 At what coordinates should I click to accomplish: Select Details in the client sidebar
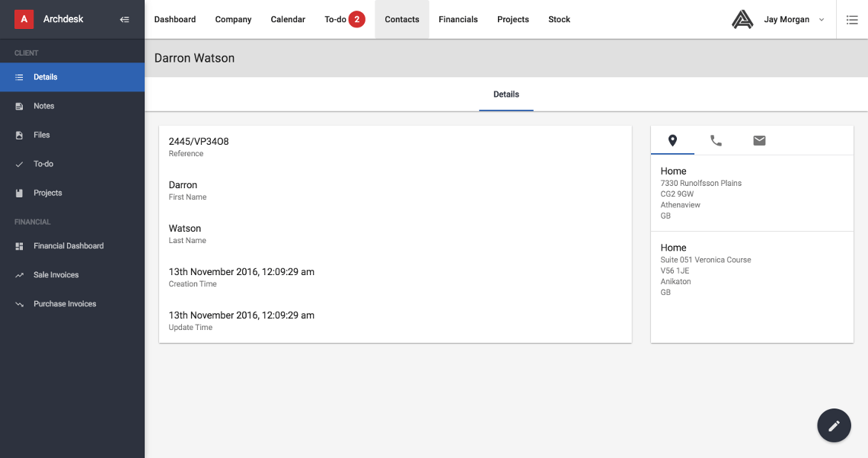[x=72, y=77]
